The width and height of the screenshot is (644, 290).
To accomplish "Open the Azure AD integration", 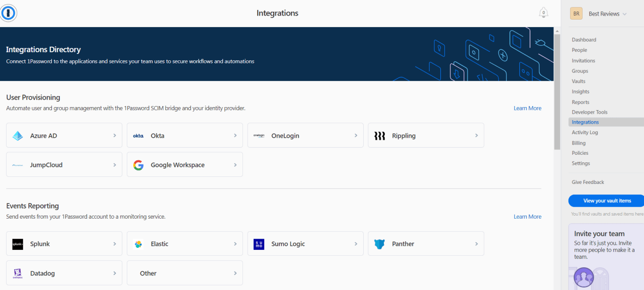I will pyautogui.click(x=64, y=135).
